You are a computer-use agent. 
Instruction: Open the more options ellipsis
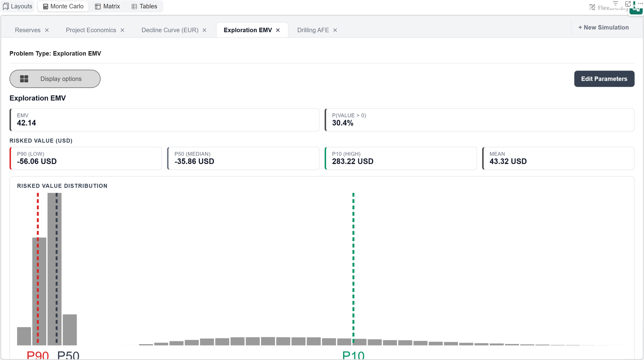640,3
